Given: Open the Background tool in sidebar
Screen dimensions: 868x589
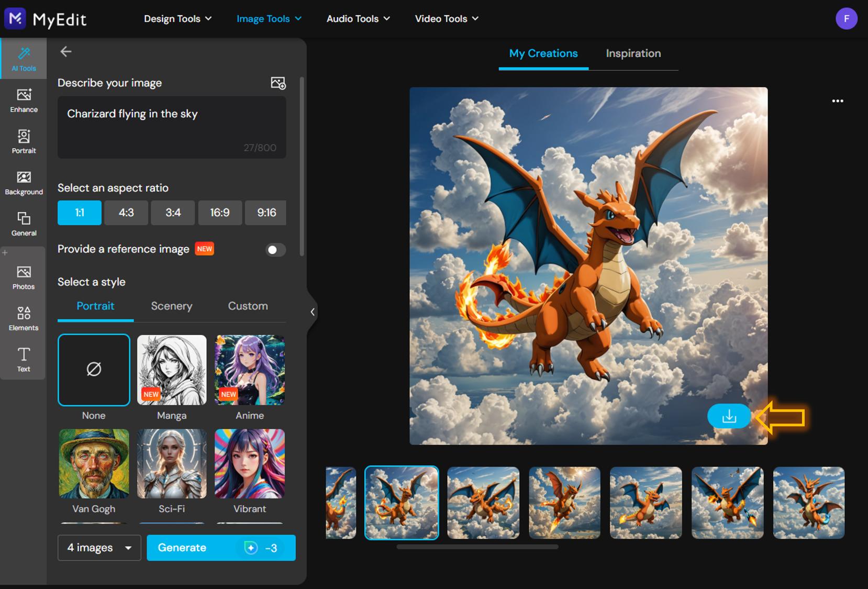Looking at the screenshot, I should [x=24, y=183].
